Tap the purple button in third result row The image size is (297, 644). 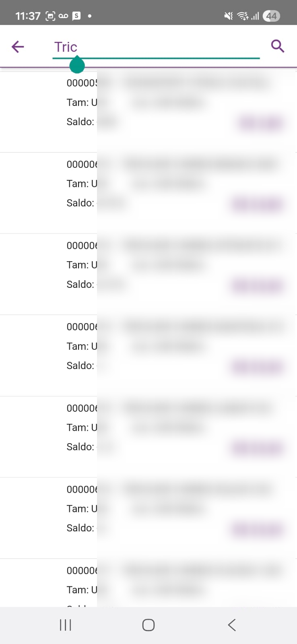[x=257, y=285]
